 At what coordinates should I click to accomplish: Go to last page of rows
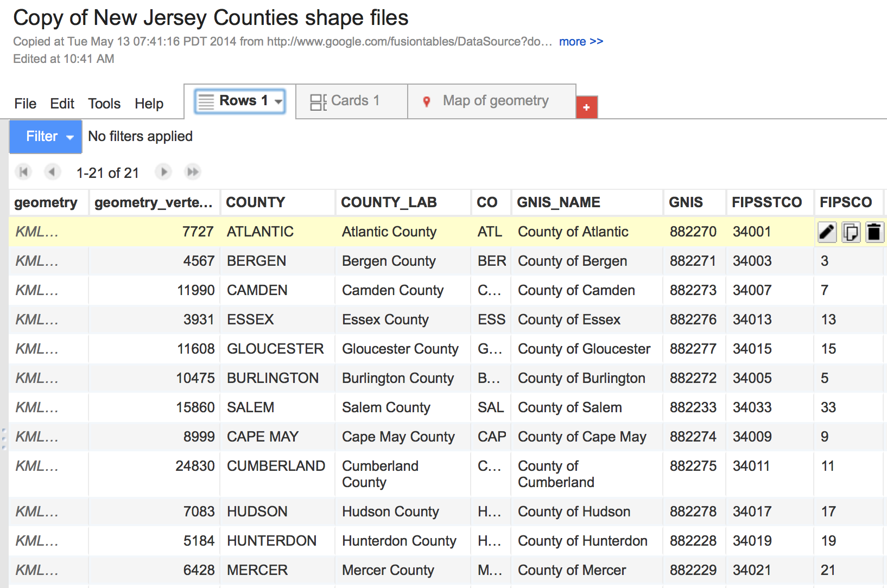[x=193, y=172]
